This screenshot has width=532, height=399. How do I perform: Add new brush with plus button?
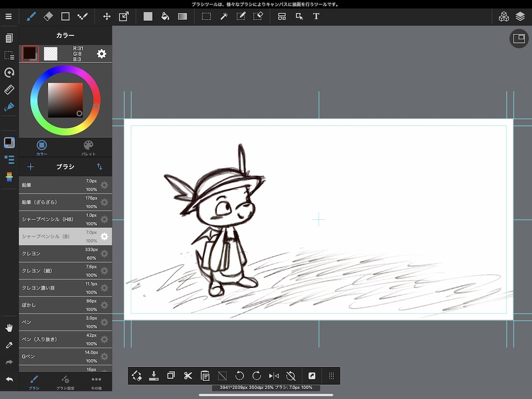31,167
